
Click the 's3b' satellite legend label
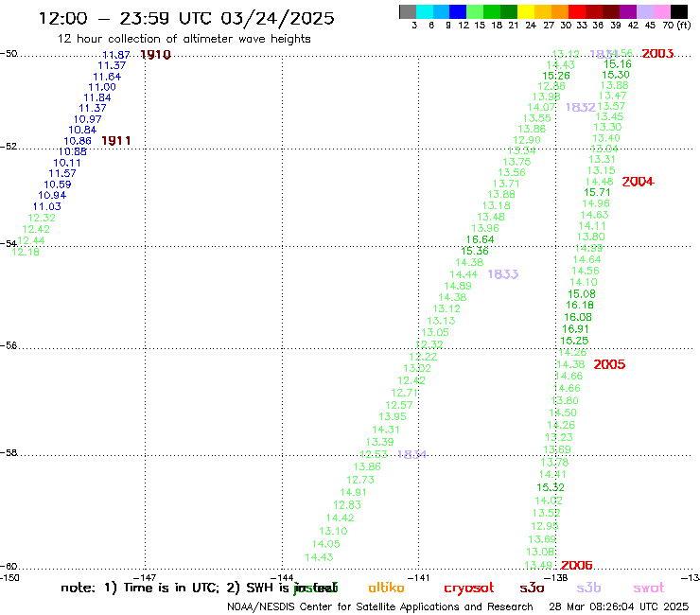pyautogui.click(x=588, y=589)
